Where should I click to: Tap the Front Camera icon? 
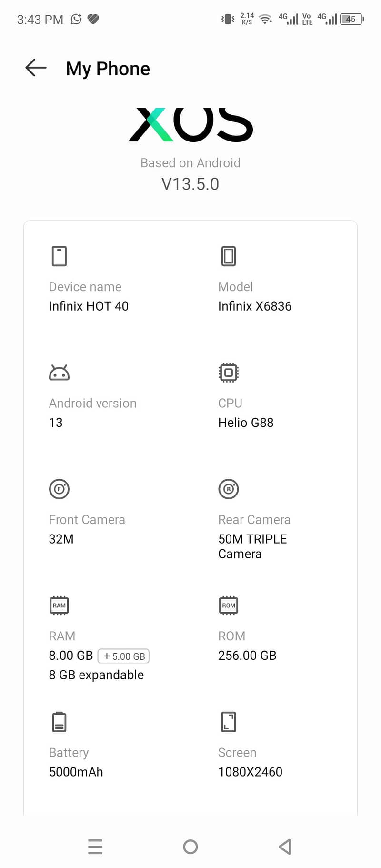59,489
